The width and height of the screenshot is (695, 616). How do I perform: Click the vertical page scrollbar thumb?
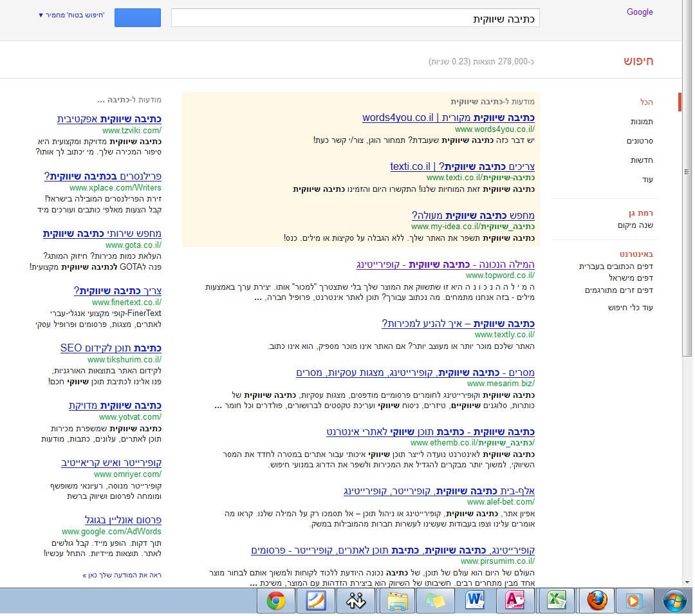687,178
